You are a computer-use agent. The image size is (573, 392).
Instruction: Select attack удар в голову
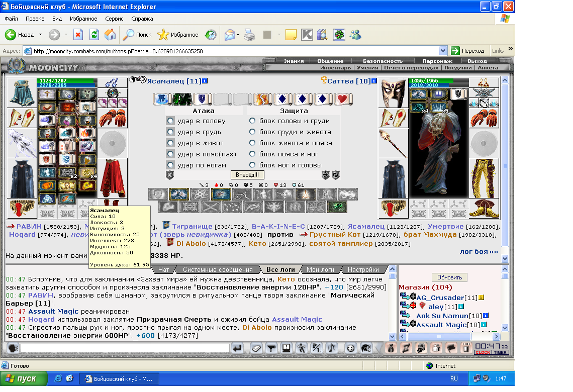click(x=170, y=121)
